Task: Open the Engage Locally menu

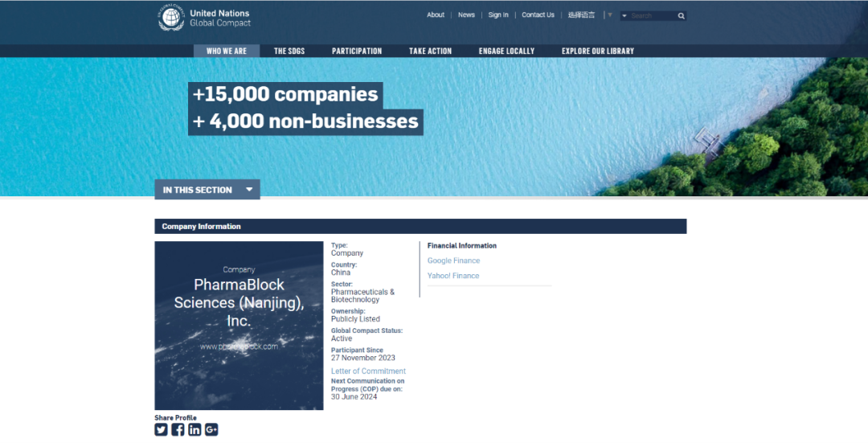Action: [506, 51]
